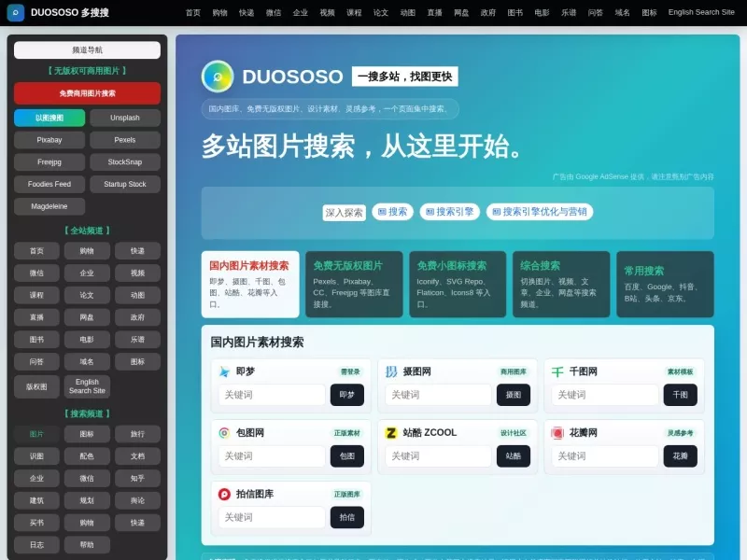747x560 pixels.
Task: Focus the 拍信图库 keyword input field
Action: click(272, 518)
